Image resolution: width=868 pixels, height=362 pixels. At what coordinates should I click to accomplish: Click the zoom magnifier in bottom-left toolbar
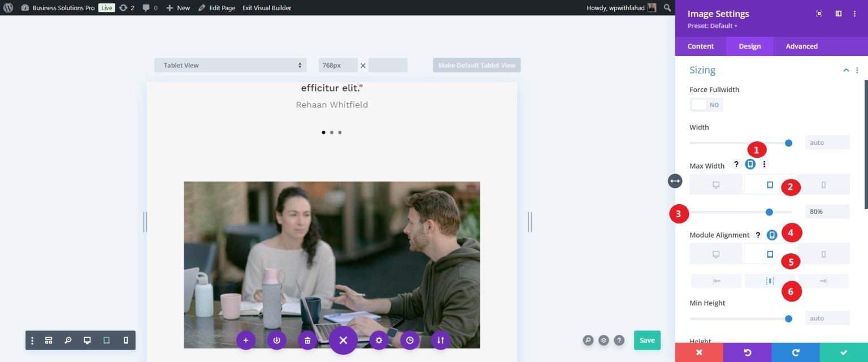[x=68, y=341]
